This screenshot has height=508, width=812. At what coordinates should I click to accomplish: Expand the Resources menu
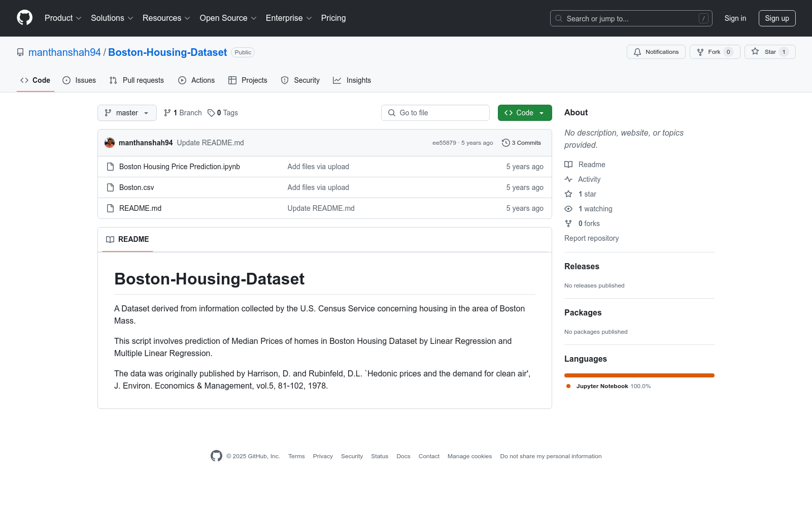click(166, 18)
